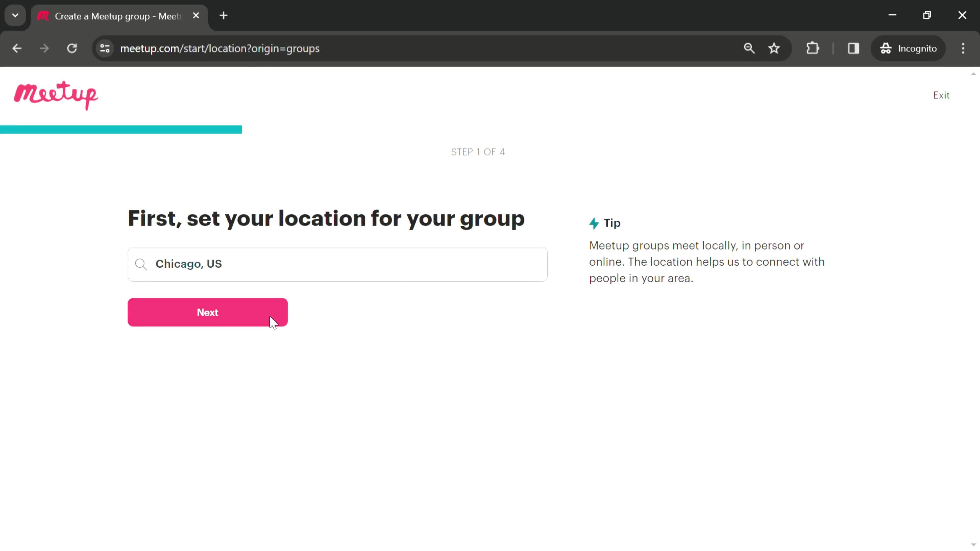The height and width of the screenshot is (551, 980).
Task: Click the teal progress bar indicator
Action: (x=121, y=129)
